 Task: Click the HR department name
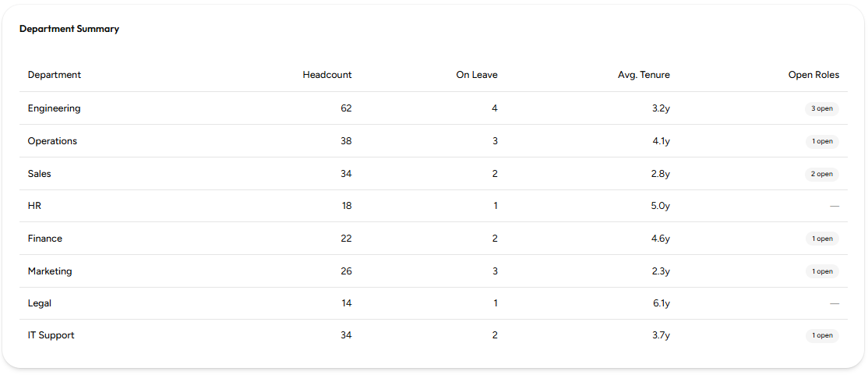pyautogui.click(x=35, y=206)
